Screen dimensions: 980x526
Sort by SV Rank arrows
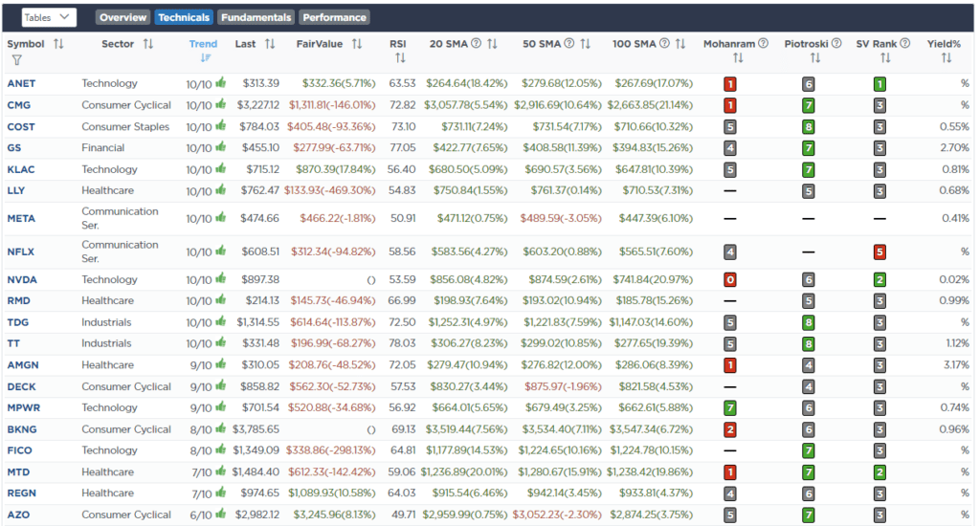point(885,58)
